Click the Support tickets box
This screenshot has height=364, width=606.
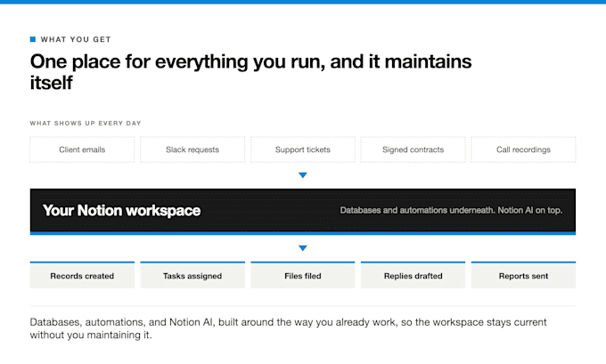(303, 150)
